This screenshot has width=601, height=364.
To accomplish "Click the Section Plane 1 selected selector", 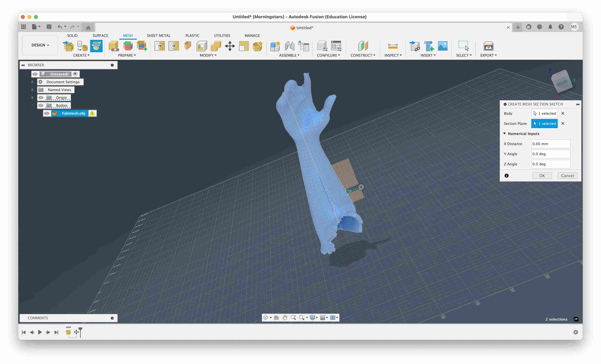I will [544, 123].
